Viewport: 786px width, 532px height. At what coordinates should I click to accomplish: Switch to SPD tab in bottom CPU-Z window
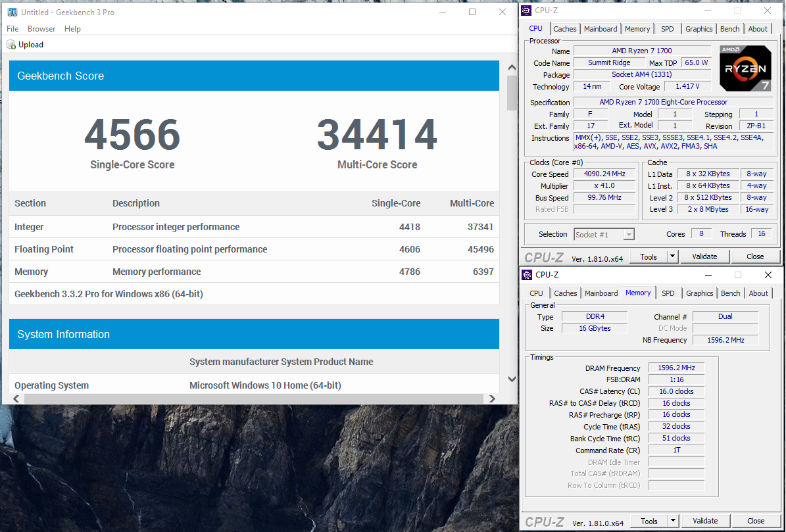pyautogui.click(x=668, y=293)
